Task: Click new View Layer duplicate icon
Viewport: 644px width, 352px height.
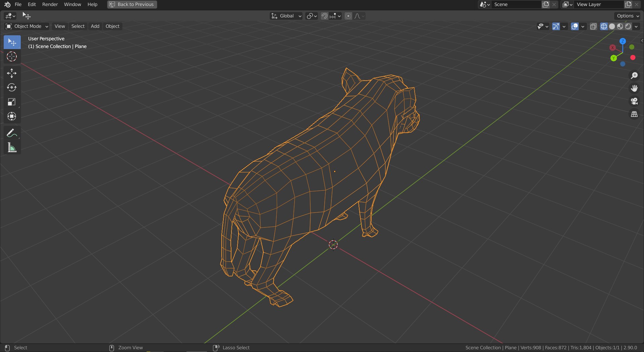Action: click(x=628, y=4)
